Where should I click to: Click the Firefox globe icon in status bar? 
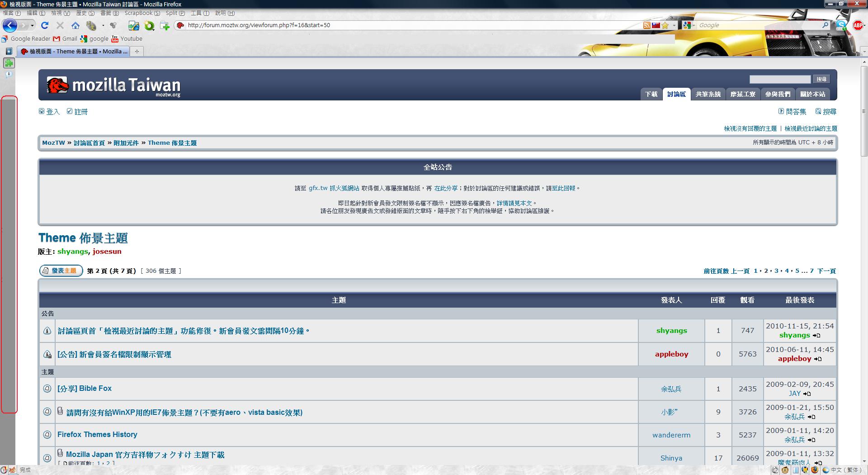click(x=815, y=470)
